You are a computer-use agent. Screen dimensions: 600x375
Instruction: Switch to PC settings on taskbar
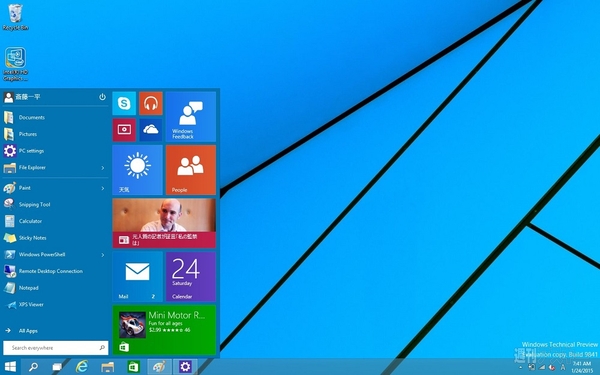point(185,367)
